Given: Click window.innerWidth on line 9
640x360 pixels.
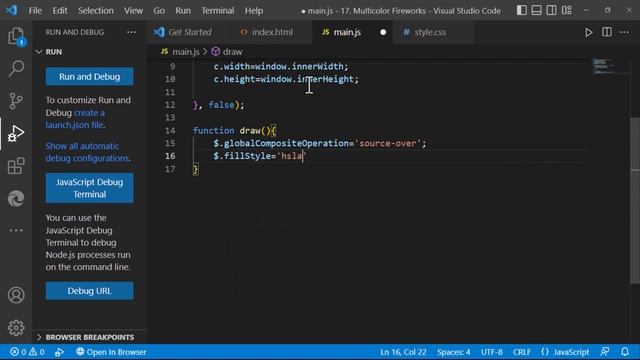Looking at the screenshot, I should (299, 67).
